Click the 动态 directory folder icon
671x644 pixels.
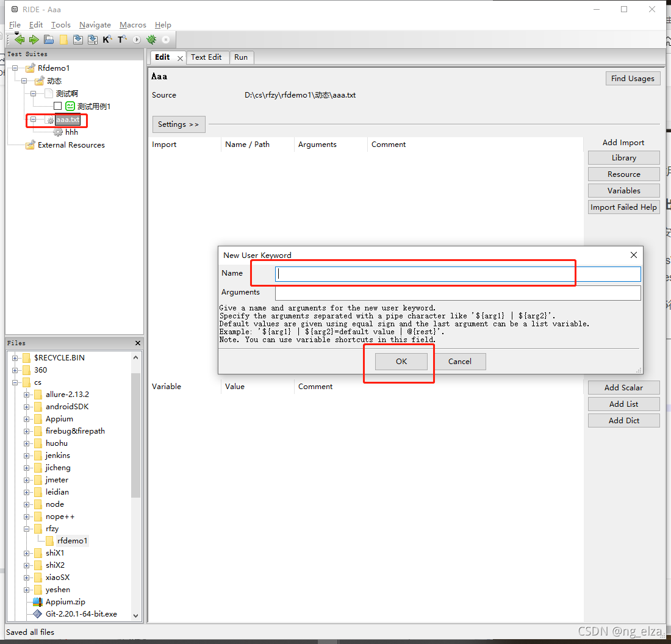pos(40,81)
